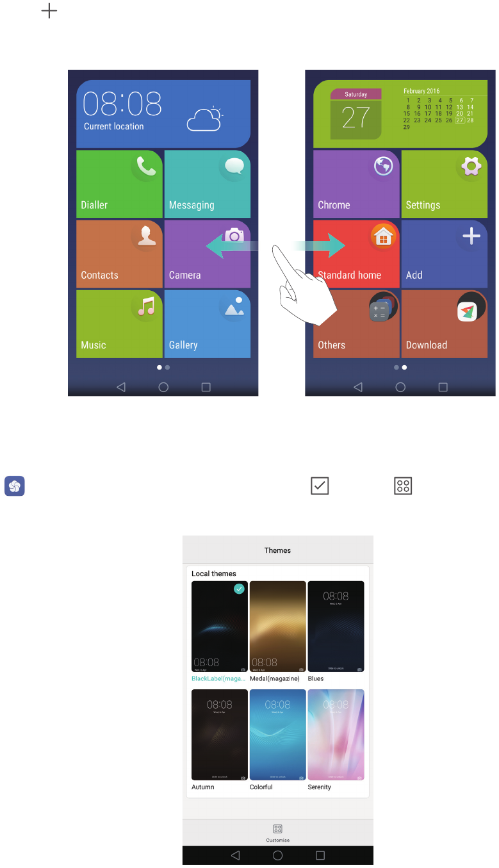Open the Chrome tile
Screen dimensions: 499x868
coord(356,184)
